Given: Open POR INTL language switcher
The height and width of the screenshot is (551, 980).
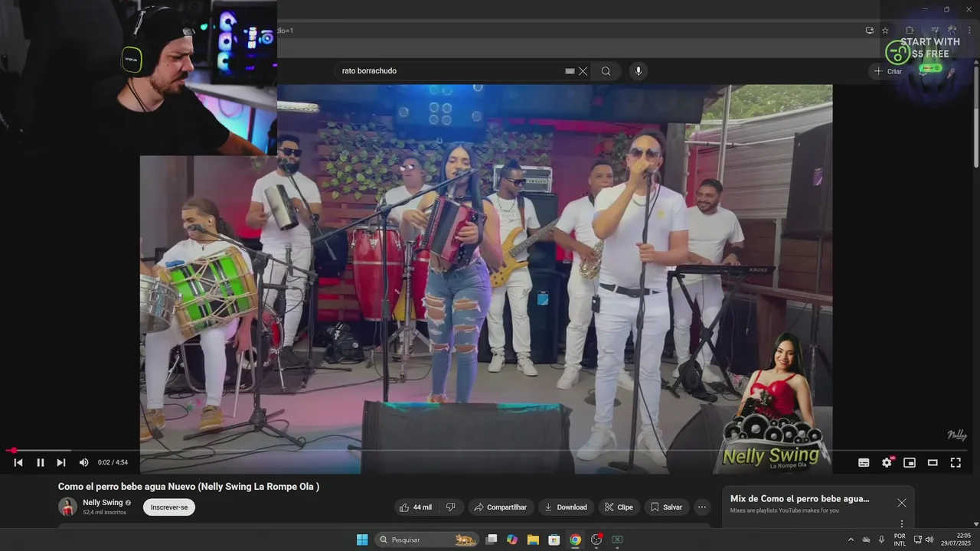Looking at the screenshot, I should pyautogui.click(x=900, y=540).
